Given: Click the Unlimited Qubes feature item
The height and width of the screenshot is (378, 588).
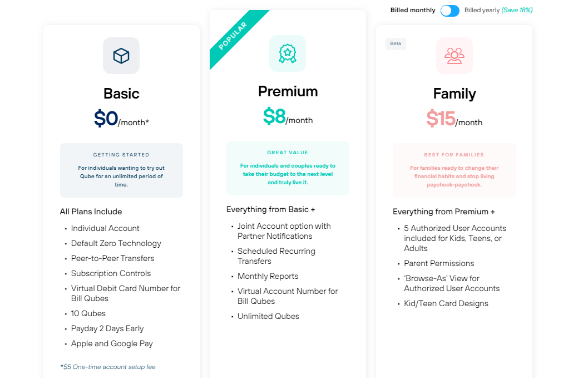Looking at the screenshot, I should (268, 316).
